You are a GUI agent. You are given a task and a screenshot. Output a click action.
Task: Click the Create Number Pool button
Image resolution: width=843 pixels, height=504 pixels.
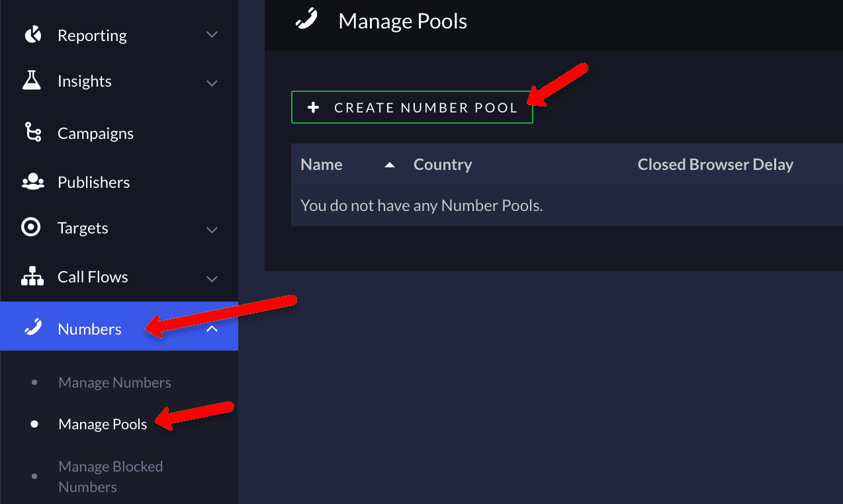pyautogui.click(x=412, y=107)
